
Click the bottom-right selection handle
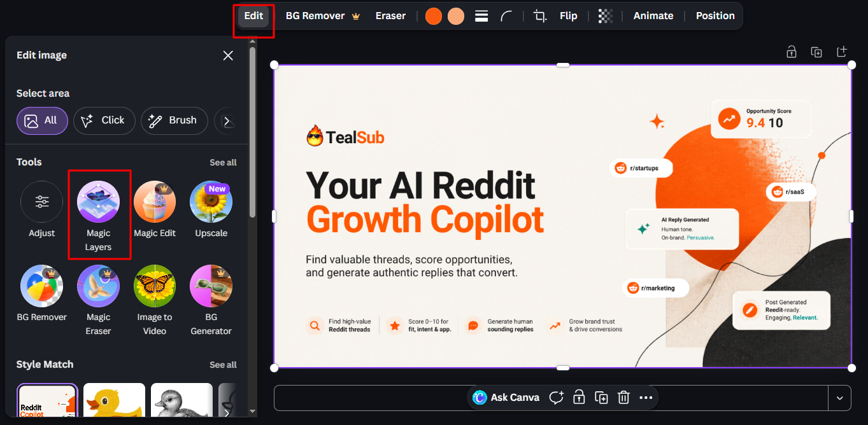851,368
